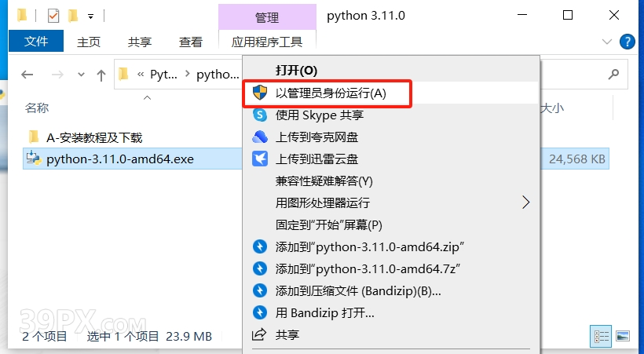Switch to the 查看 ribbon tab
This screenshot has height=354, width=644.
pos(191,42)
